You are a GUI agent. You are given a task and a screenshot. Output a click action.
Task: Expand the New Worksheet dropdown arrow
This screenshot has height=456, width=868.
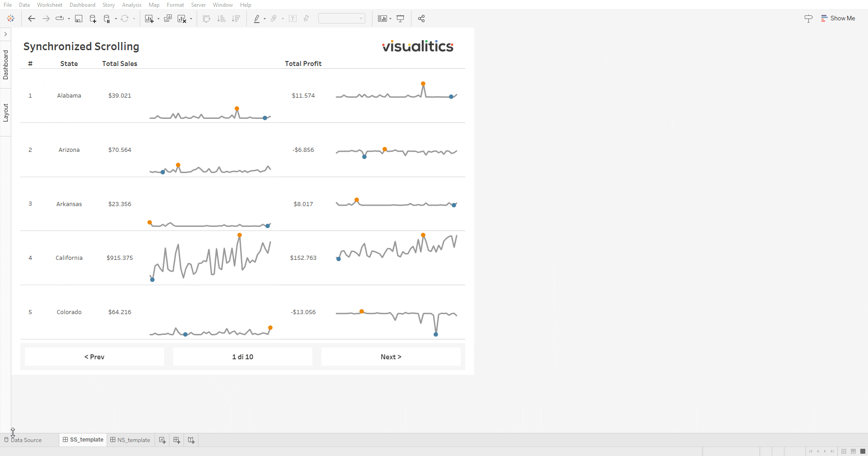point(158,19)
